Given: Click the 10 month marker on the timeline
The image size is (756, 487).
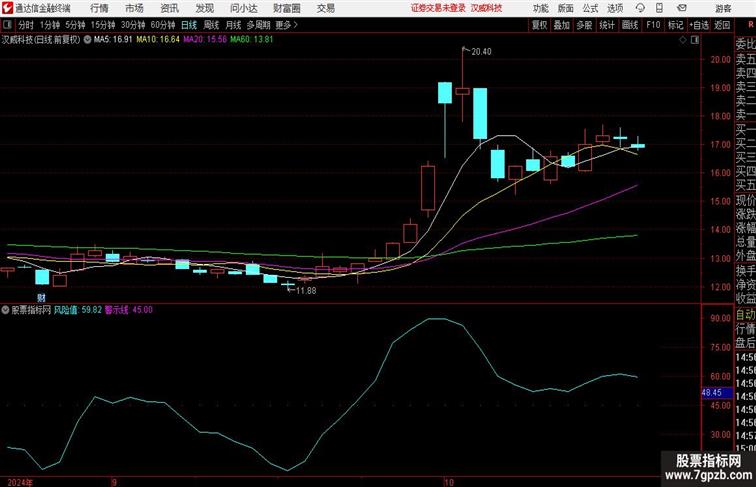Looking at the screenshot, I should (x=449, y=482).
